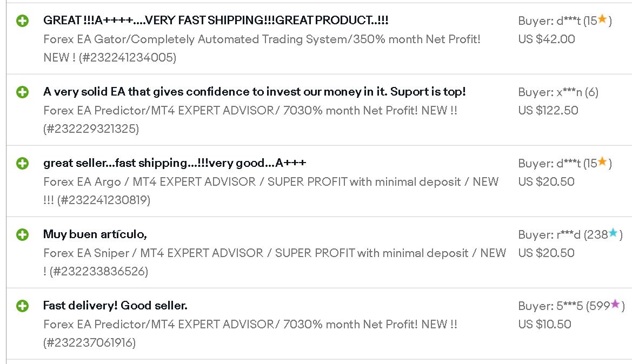
Task: Click the 'Muy buen artículo,' comment
Action: pos(95,234)
